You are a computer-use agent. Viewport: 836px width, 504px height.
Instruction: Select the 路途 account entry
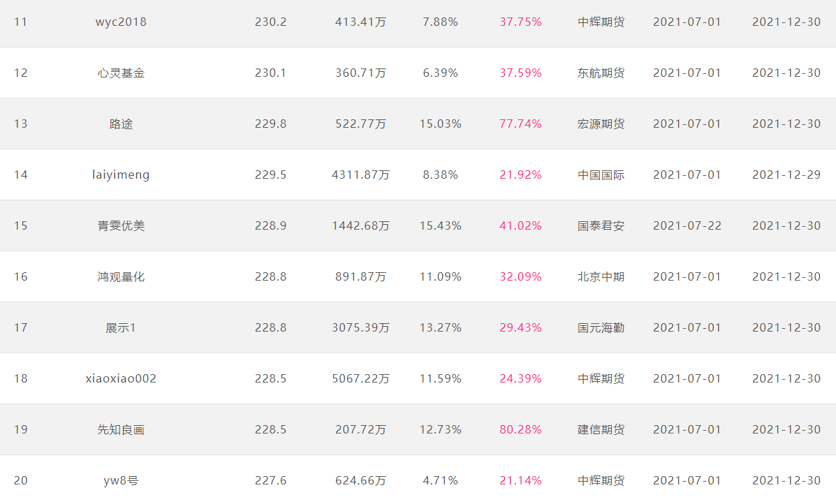tap(121, 124)
